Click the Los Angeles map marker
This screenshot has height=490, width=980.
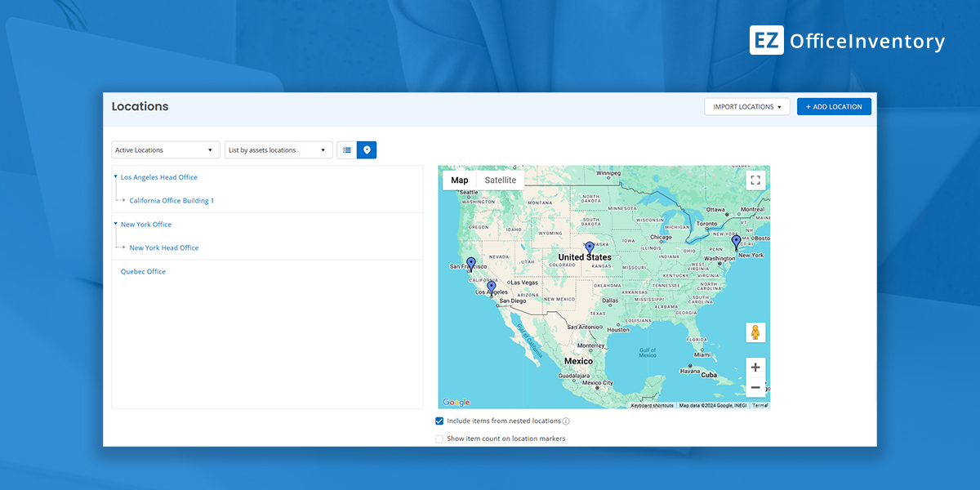[491, 287]
